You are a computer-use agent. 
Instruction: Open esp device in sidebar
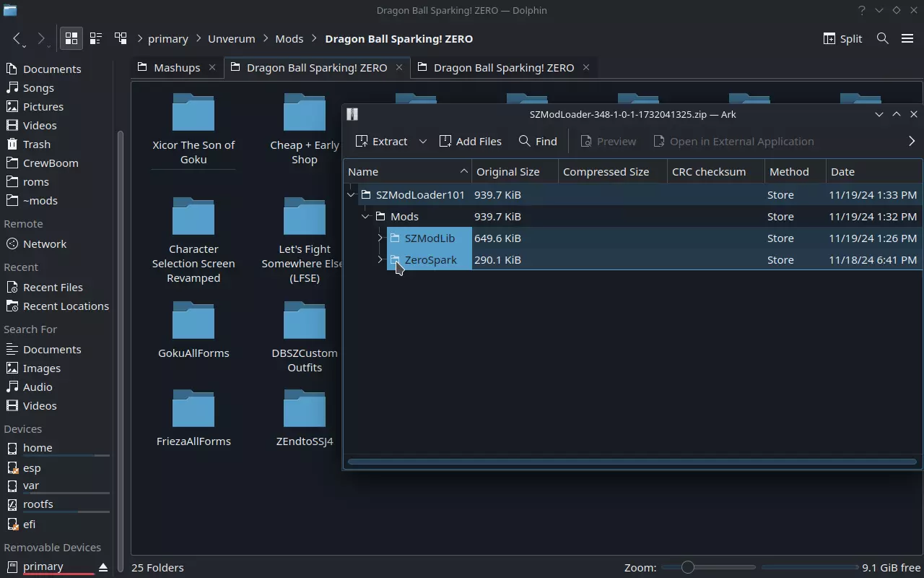tap(32, 468)
